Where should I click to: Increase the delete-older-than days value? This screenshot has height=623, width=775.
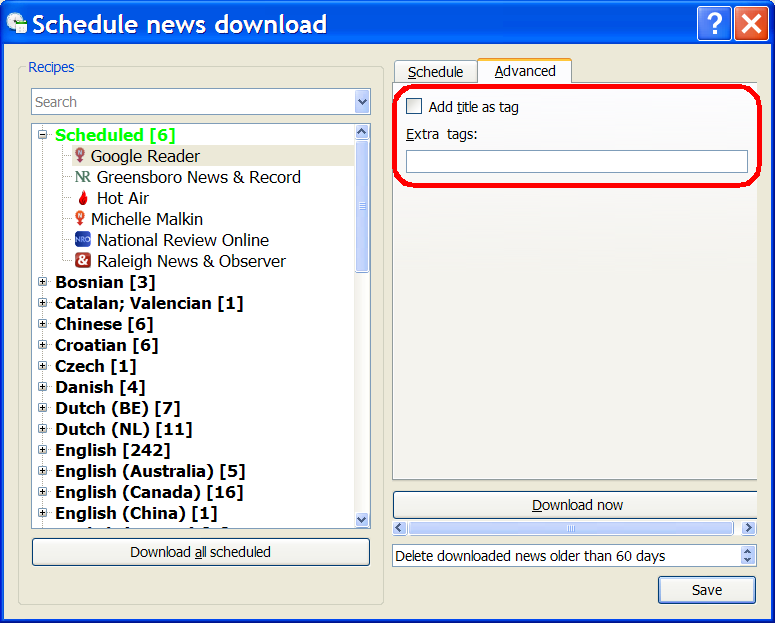[x=747, y=551]
